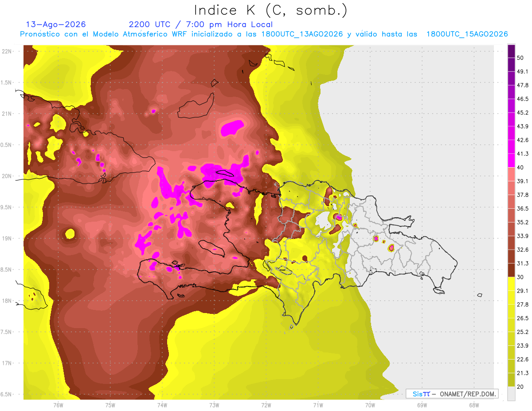Click the longitude label "68W"

(x=473, y=405)
